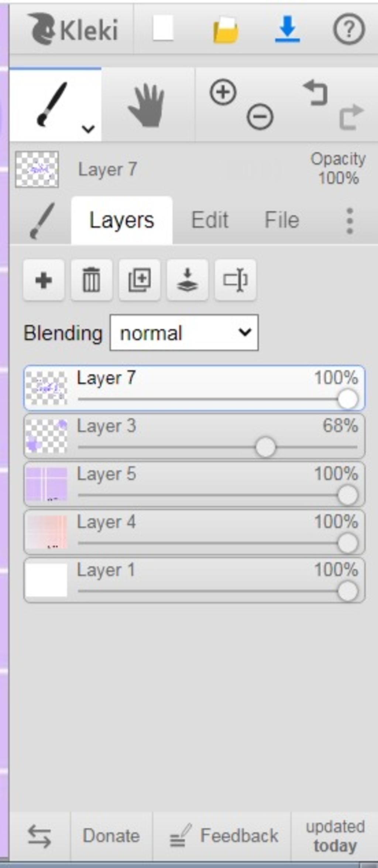This screenshot has height=868, width=378.
Task: Click the New Image blank page icon
Action: (163, 28)
